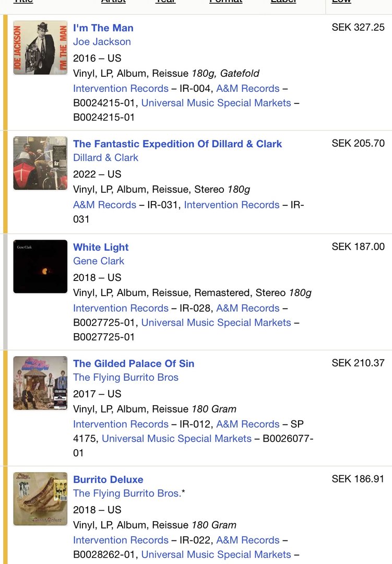Image resolution: width=392 pixels, height=564 pixels.
Task: Open Intervention Records label in I'm The Man entry
Action: [121, 89]
